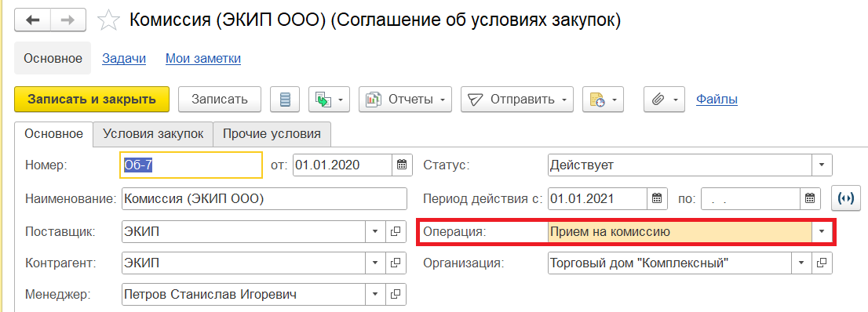Viewport: 868px width, 312px height.
Task: Open the Мои заметки link
Action: [x=203, y=59]
